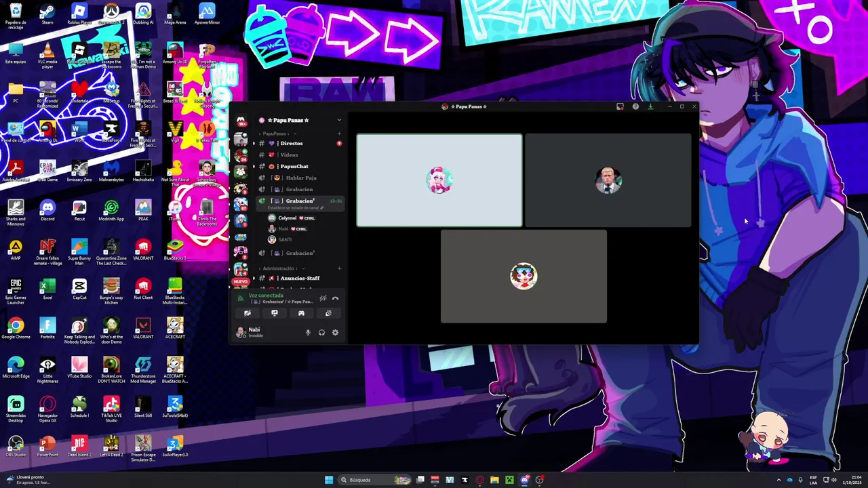Viewport: 868px width, 488px height.
Task: Open the Discord inbox icon in title bar
Action: 620,106
